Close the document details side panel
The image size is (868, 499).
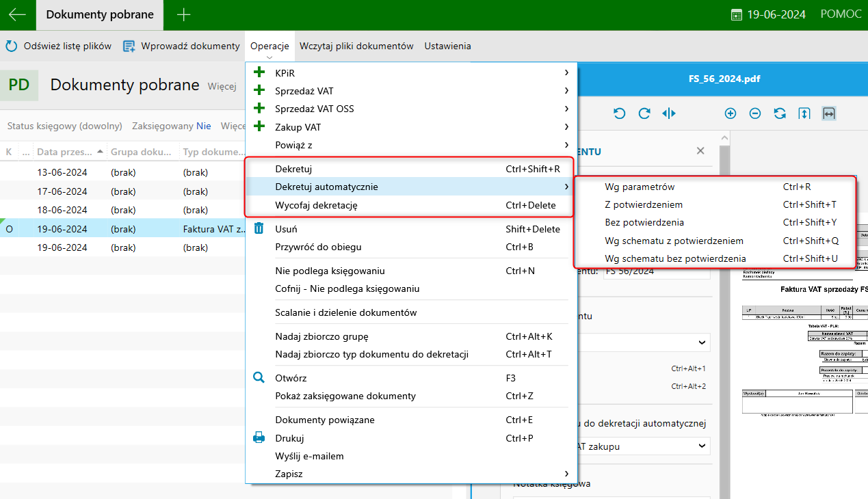[700, 151]
